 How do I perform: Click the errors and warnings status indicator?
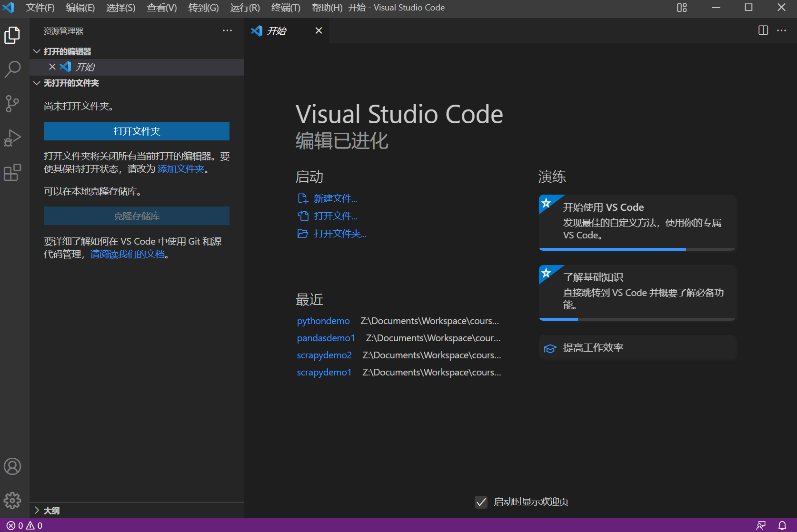coord(24,525)
